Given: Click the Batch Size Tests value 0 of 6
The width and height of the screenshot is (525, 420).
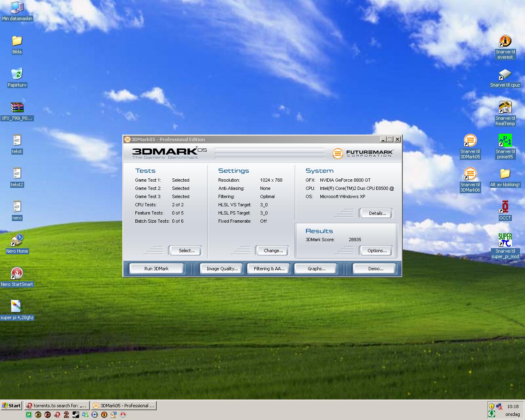Looking at the screenshot, I should [x=178, y=221].
